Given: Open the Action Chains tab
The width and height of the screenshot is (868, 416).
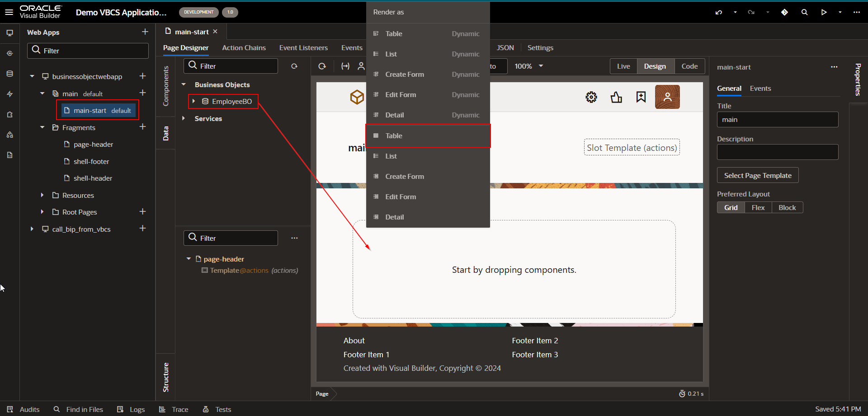Looking at the screenshot, I should pyautogui.click(x=244, y=47).
